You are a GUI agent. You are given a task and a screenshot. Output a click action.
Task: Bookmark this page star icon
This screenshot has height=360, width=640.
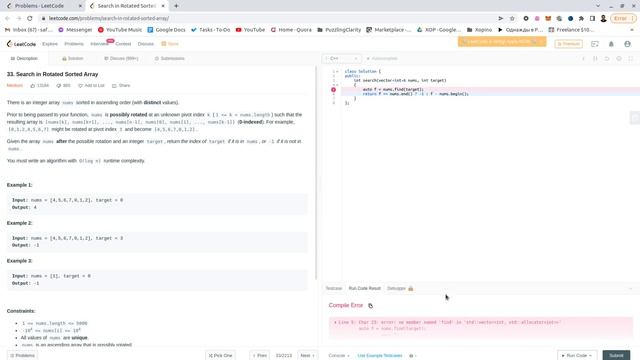point(512,18)
